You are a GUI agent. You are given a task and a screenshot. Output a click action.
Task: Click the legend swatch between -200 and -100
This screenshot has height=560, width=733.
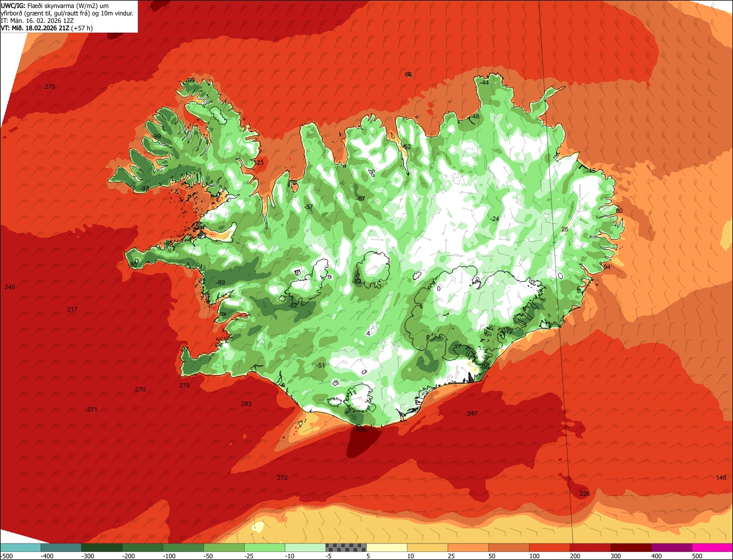tap(143, 547)
